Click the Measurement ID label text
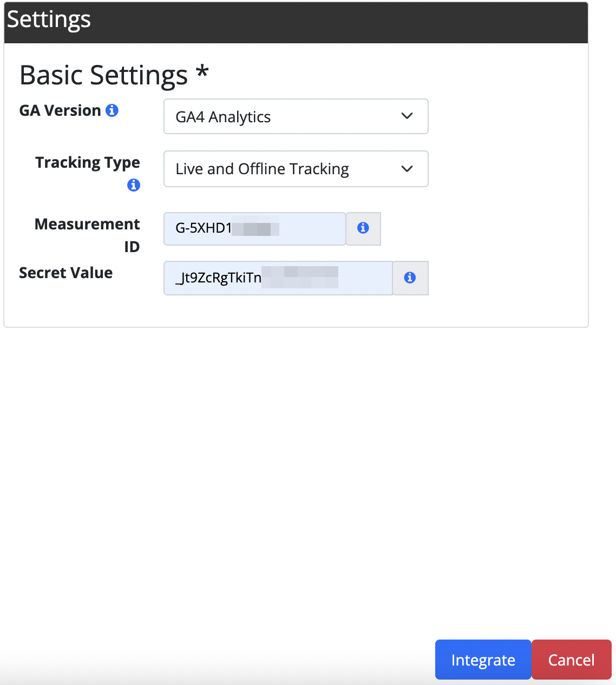 (87, 235)
